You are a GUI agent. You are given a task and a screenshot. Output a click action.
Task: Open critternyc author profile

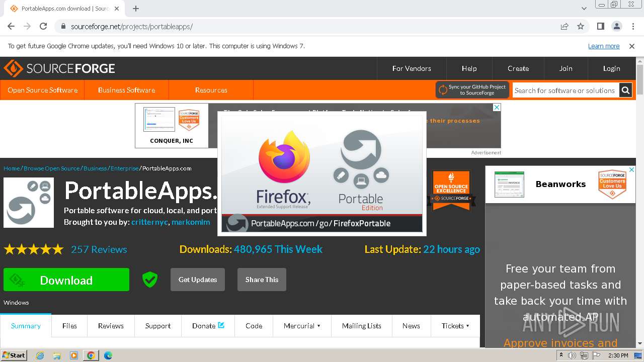tap(149, 222)
